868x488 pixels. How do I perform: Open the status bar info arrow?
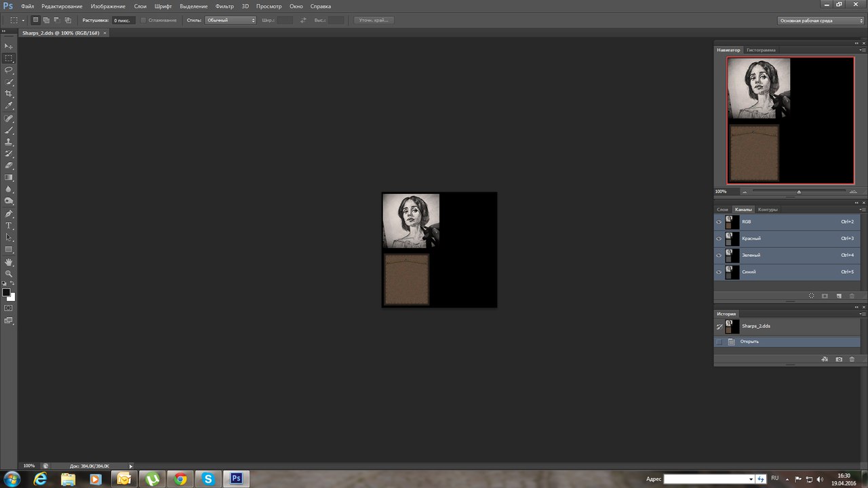pos(131,466)
